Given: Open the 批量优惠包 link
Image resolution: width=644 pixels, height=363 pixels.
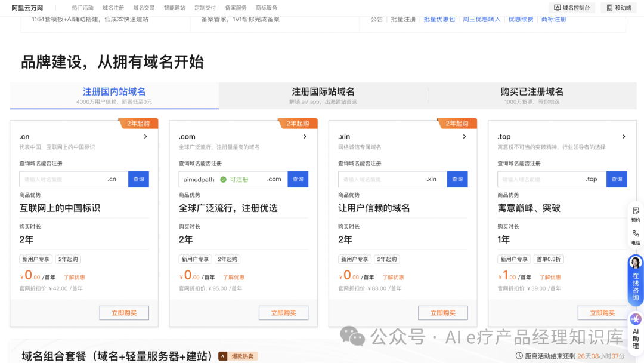Looking at the screenshot, I should click(x=439, y=19).
